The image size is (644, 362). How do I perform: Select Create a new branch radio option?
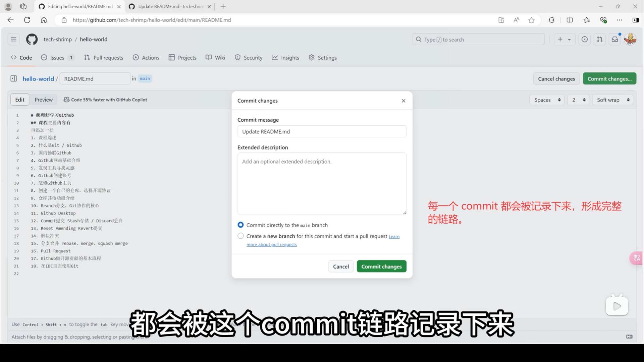240,236
